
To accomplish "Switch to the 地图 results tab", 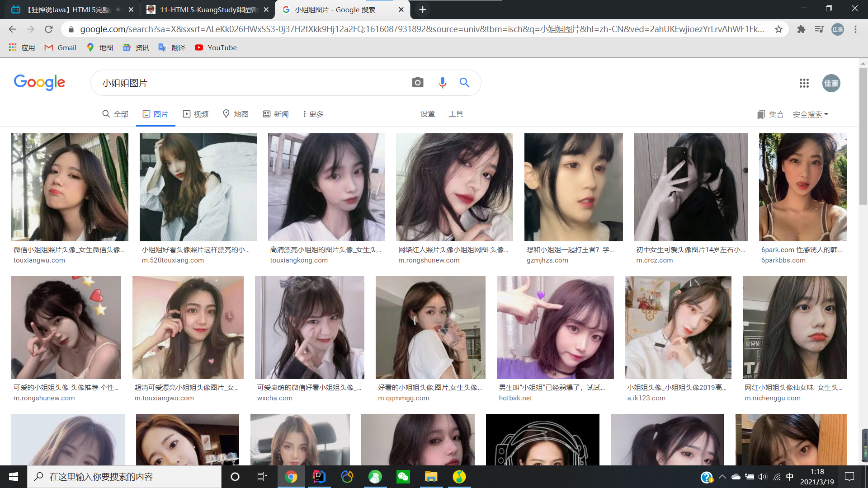I will [x=236, y=114].
